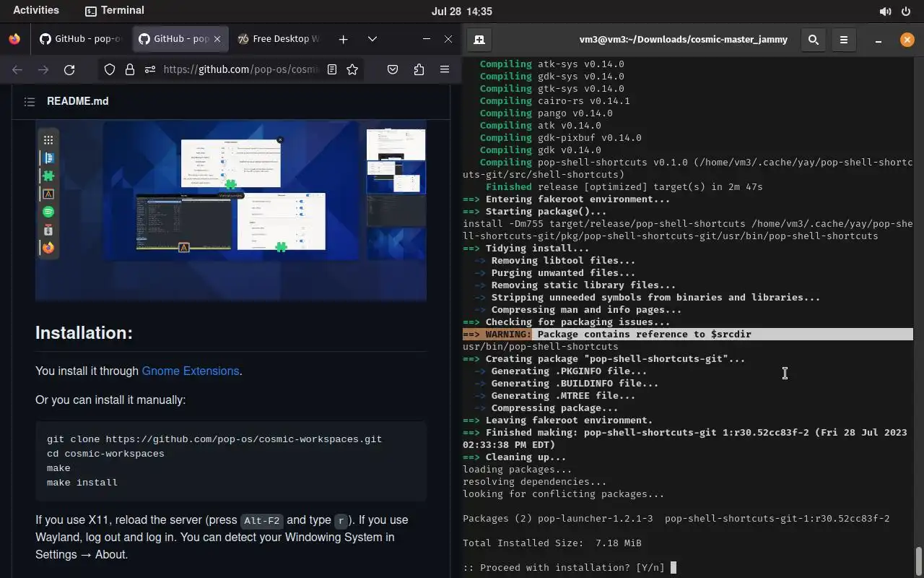Open the first GitHub pop-os tab
This screenshot has height=578, width=924.
[x=81, y=39]
